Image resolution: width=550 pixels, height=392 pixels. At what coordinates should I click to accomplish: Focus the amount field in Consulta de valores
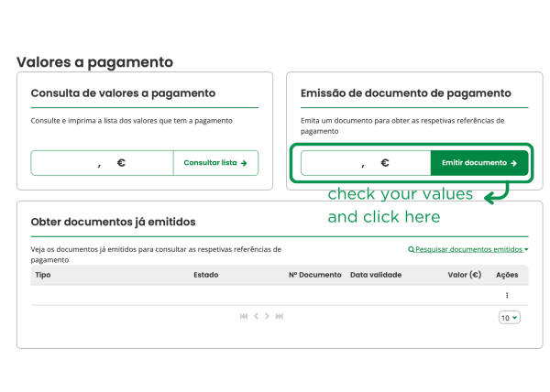[x=102, y=163]
